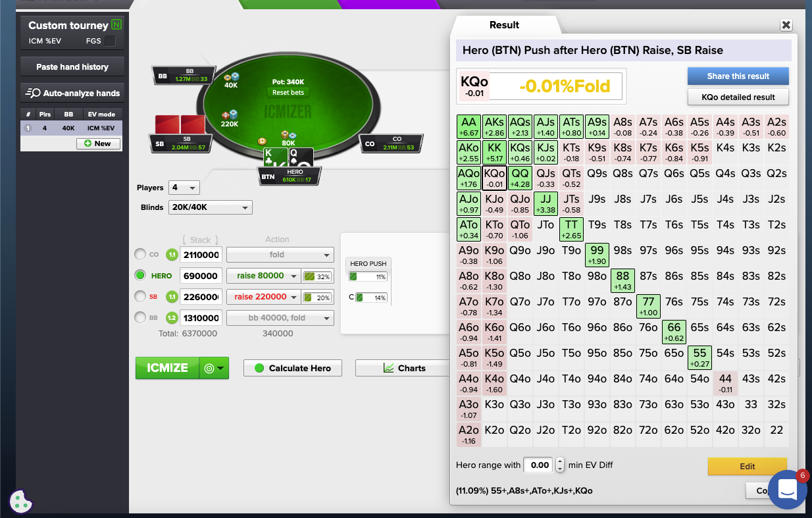Click the green 1.2 badge next to BB
Viewport: 812px width, 518px height.
coord(172,318)
